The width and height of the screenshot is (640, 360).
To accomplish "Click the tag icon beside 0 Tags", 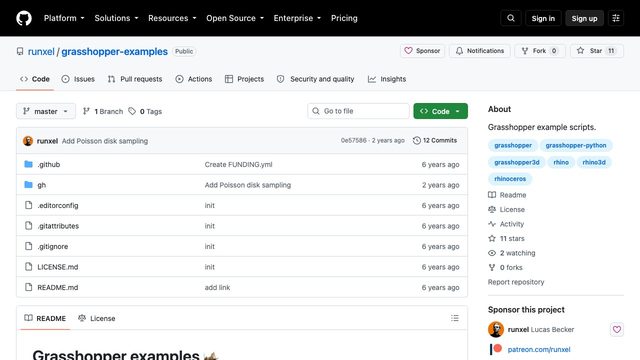I will click(x=132, y=111).
